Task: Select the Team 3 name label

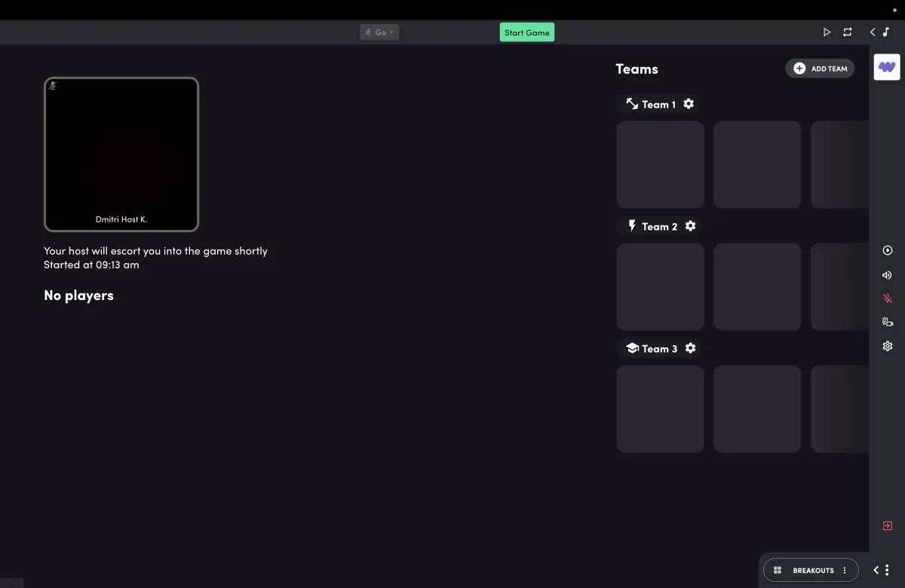Action: [x=659, y=349]
